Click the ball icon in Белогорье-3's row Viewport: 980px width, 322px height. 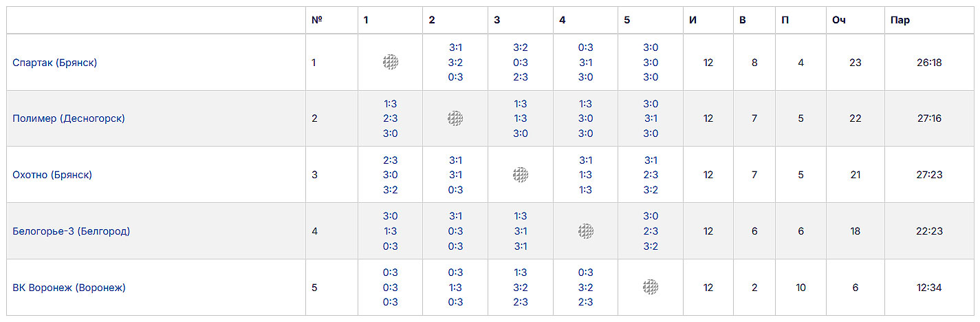586,231
